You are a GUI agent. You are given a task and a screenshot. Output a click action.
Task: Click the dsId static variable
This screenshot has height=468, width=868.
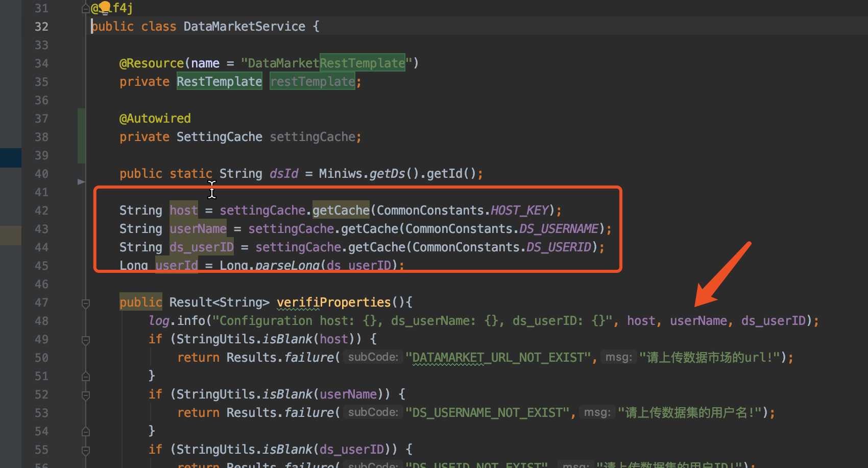284,174
